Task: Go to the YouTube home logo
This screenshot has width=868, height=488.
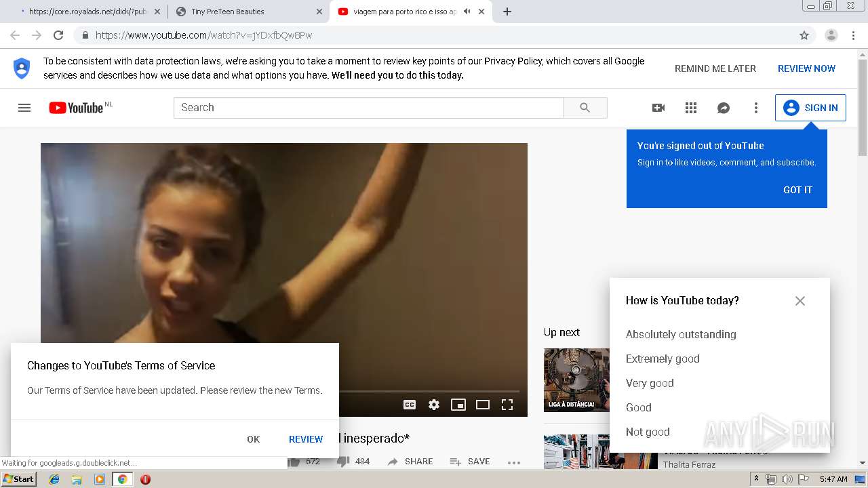Action: (x=75, y=108)
